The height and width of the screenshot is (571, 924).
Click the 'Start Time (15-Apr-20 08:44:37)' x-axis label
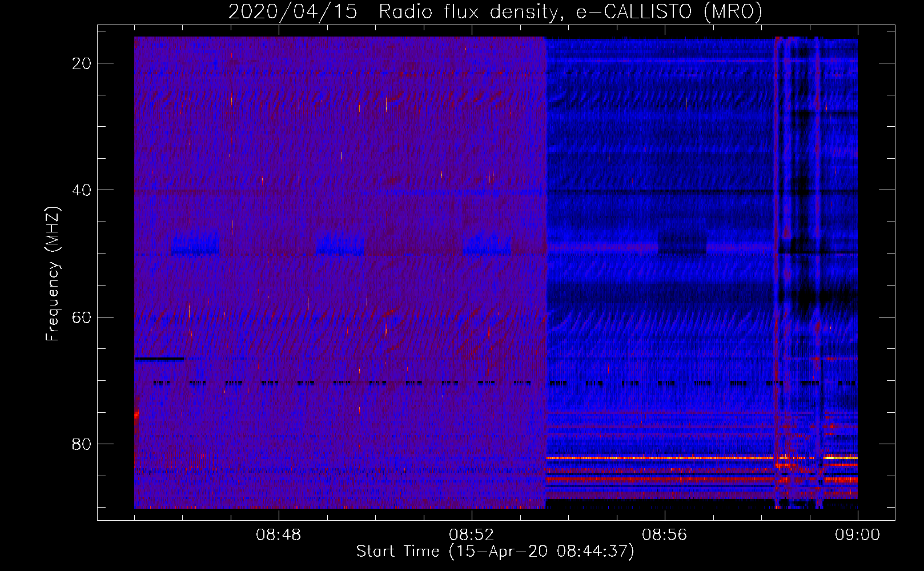pos(495,552)
